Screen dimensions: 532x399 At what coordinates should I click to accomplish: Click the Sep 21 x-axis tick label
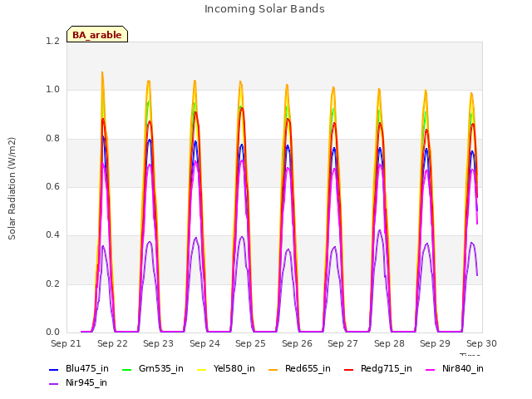click(66, 343)
